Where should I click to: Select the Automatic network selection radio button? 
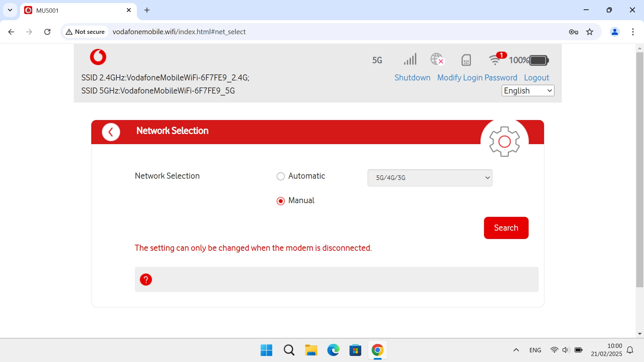point(281,176)
